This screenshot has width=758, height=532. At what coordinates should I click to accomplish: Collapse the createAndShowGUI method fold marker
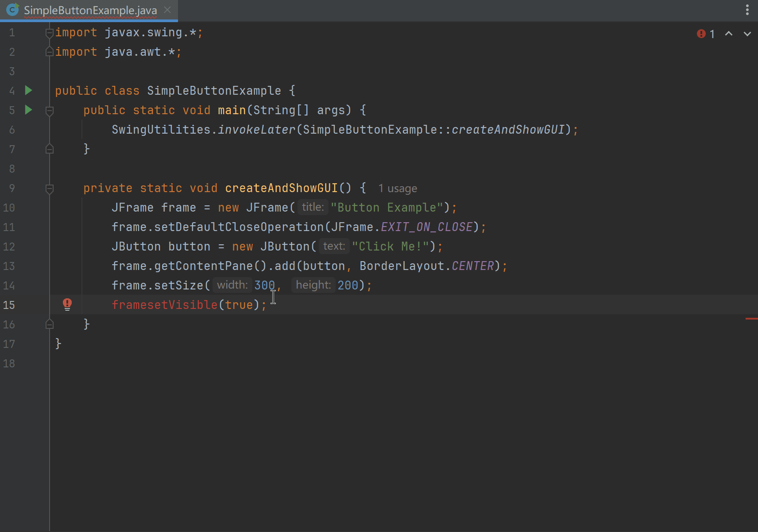point(50,189)
